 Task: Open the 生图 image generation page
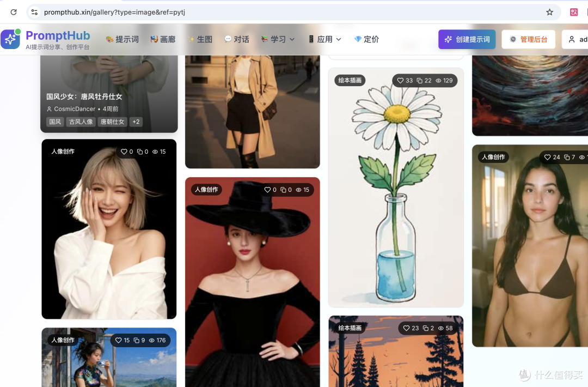coord(200,39)
